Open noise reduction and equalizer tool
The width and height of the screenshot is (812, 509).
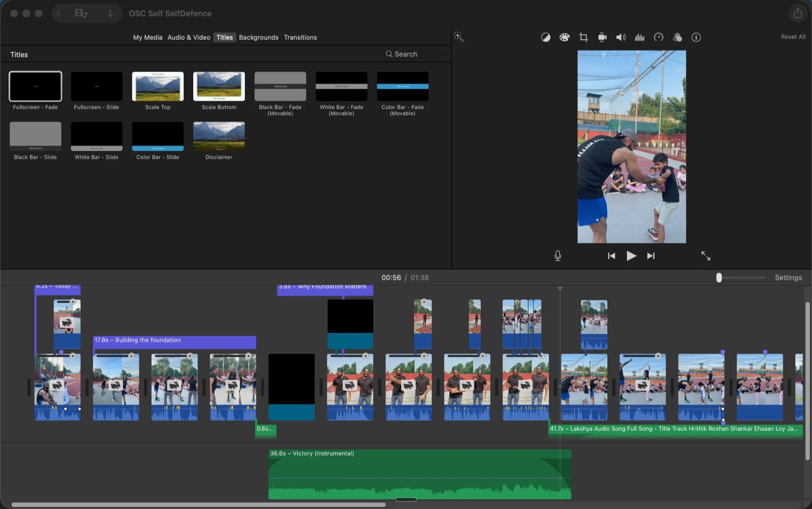coord(640,37)
